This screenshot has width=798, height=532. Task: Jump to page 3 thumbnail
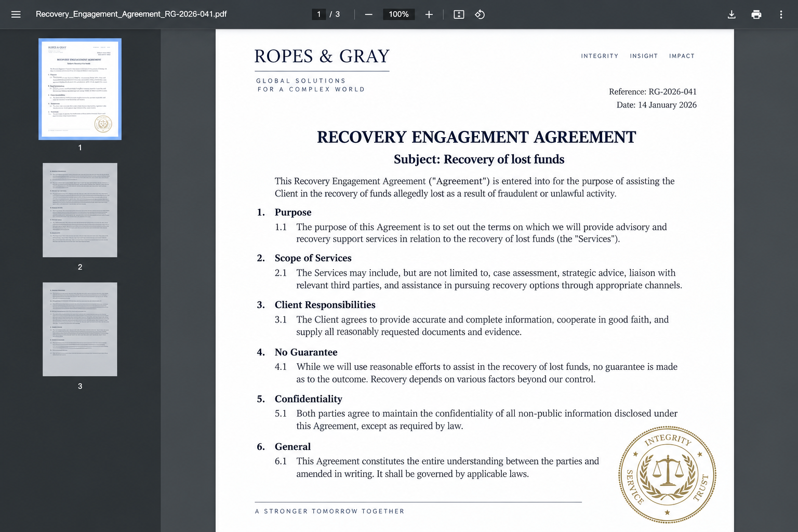click(80, 329)
